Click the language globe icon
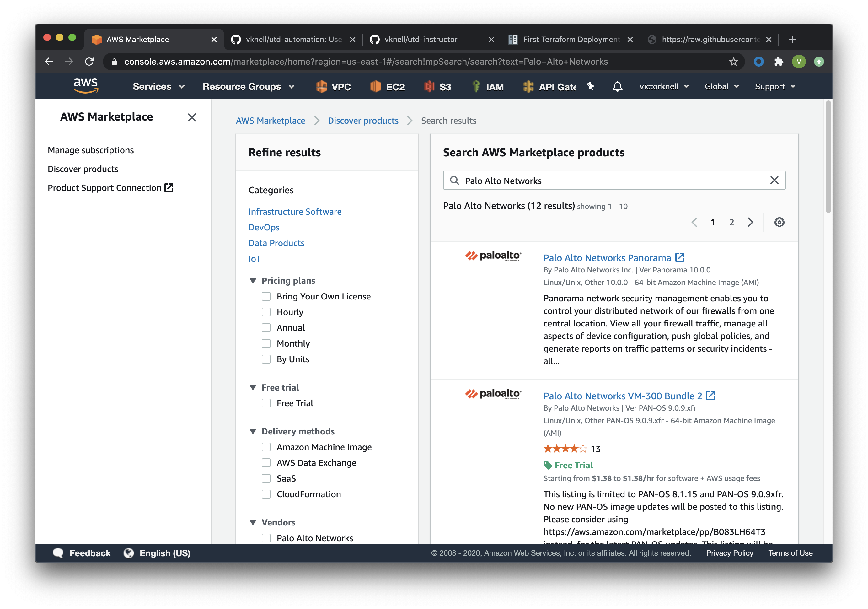868x609 pixels. point(129,553)
